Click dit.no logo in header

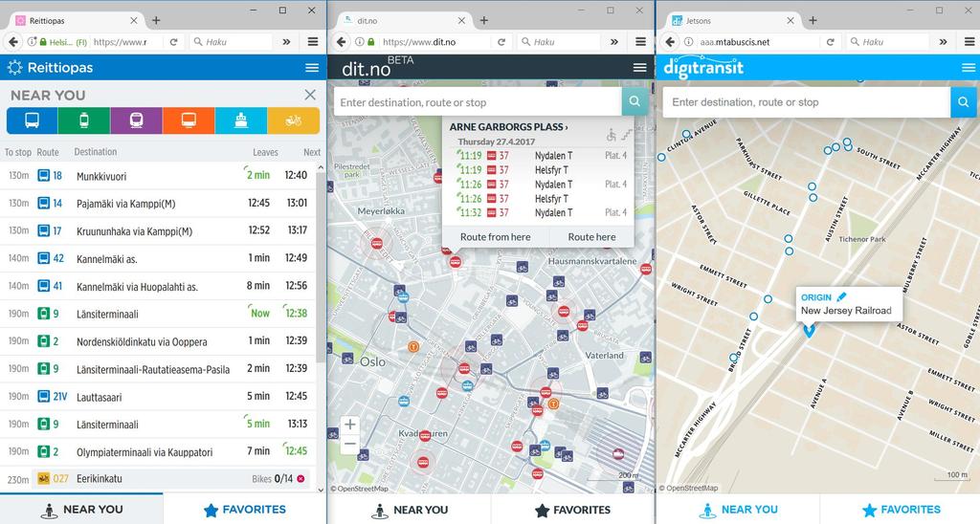click(x=377, y=67)
